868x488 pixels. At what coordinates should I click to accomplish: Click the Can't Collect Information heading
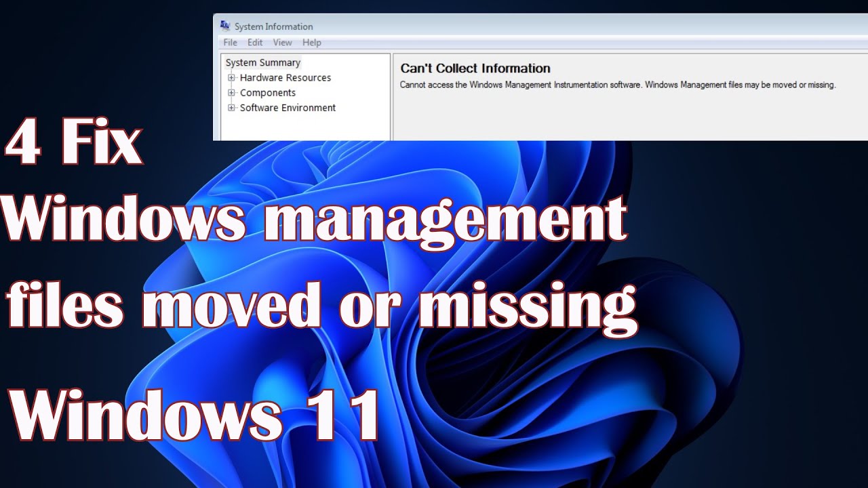click(x=475, y=68)
